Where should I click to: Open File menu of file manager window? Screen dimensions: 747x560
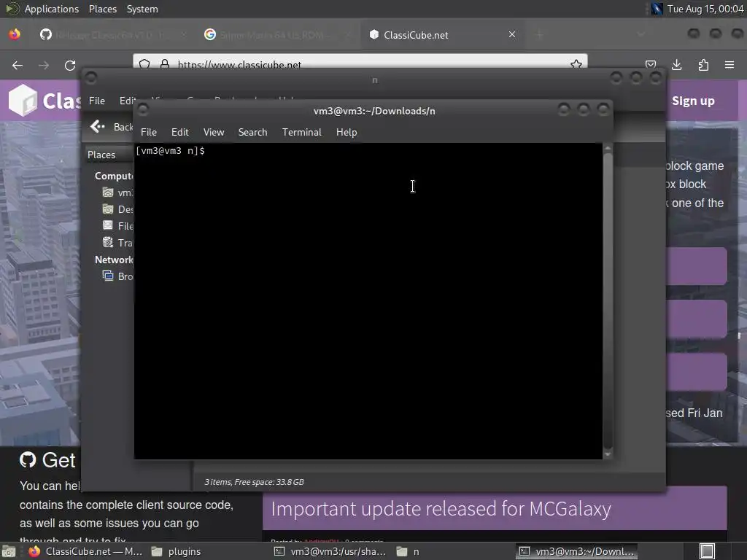97,101
